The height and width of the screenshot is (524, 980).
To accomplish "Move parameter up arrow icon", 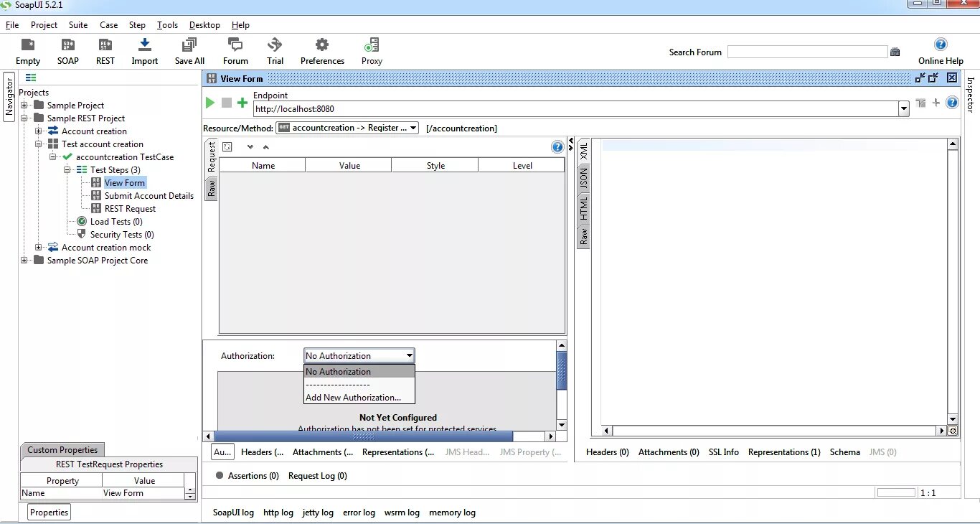I will [x=265, y=147].
